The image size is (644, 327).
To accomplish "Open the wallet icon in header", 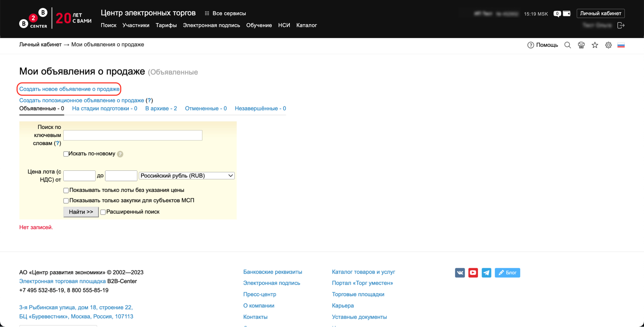I will pyautogui.click(x=567, y=13).
